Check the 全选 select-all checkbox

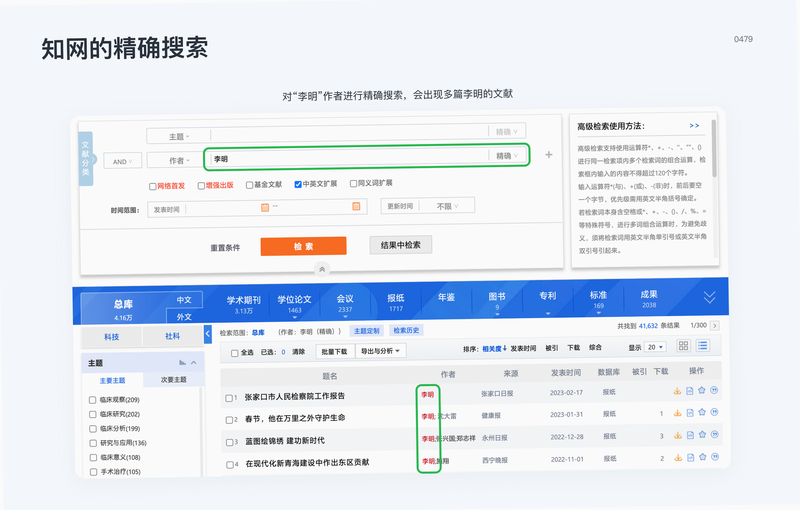(235, 353)
